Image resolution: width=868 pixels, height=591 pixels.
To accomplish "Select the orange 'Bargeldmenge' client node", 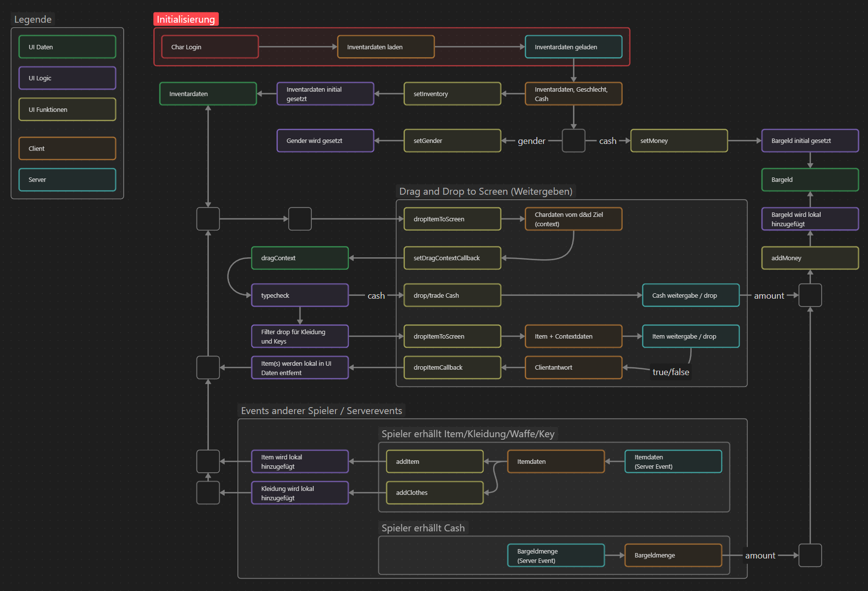I will pyautogui.click(x=673, y=555).
